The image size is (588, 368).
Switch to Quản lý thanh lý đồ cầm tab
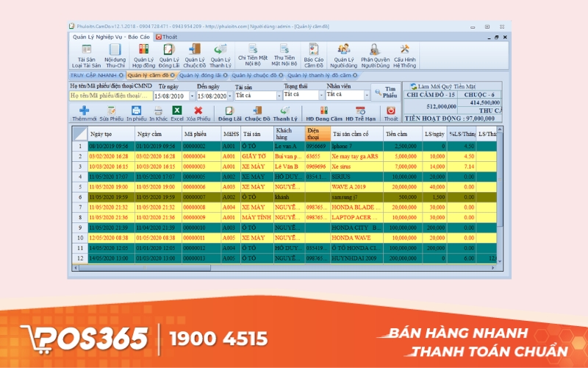[322, 75]
